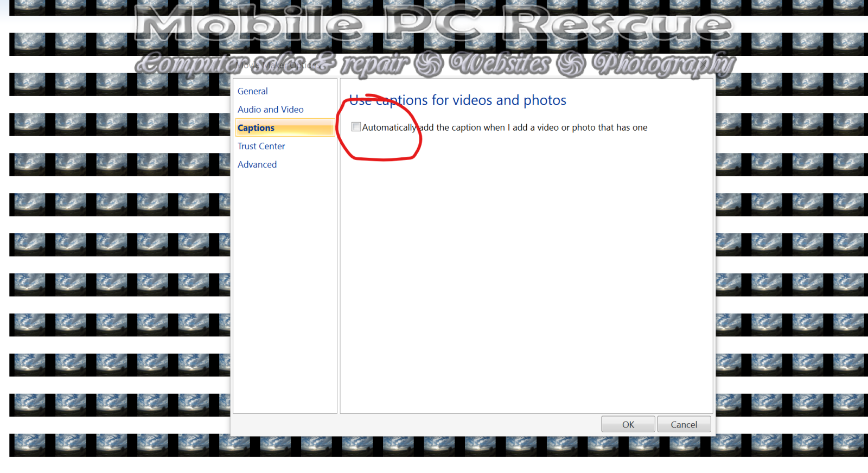The image size is (868, 473).
Task: Dismiss the dialog with Cancel
Action: [684, 424]
